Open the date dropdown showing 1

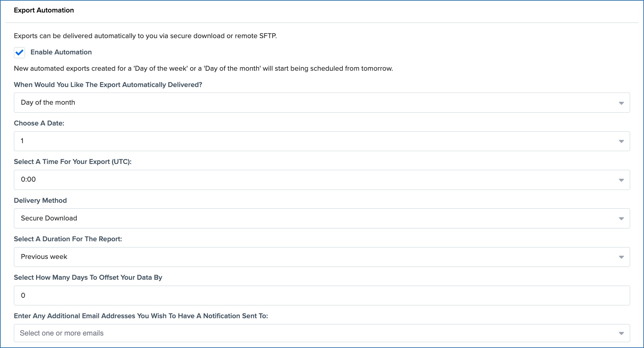tap(312, 141)
